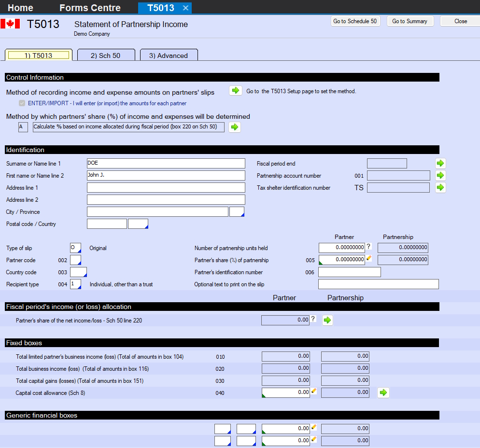
Task: Click green arrow beside share calculation method
Action: click(x=235, y=127)
